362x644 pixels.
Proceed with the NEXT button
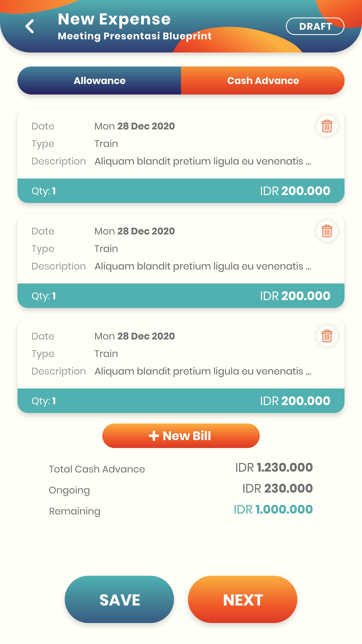(x=243, y=600)
